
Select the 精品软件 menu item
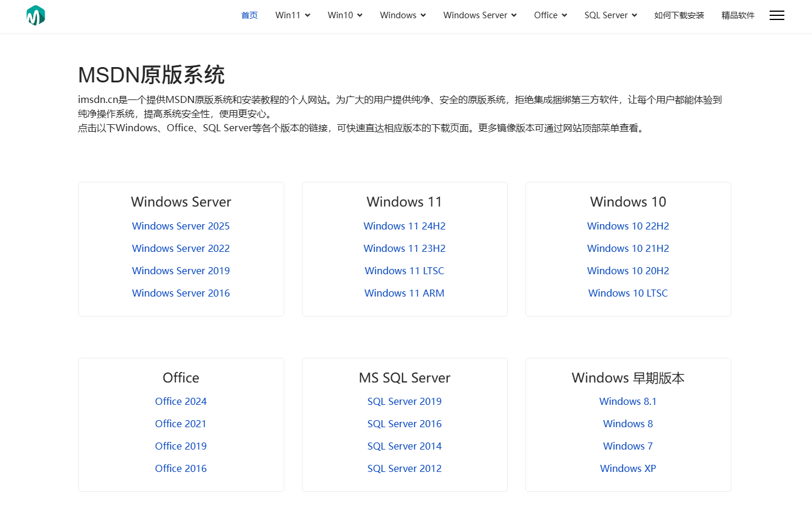(738, 15)
